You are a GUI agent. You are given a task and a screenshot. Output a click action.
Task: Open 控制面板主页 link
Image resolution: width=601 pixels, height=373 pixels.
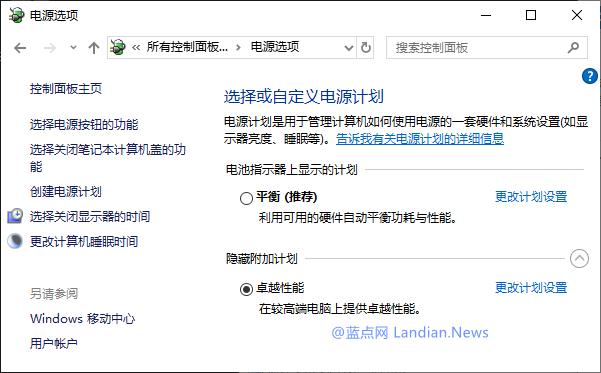(66, 89)
